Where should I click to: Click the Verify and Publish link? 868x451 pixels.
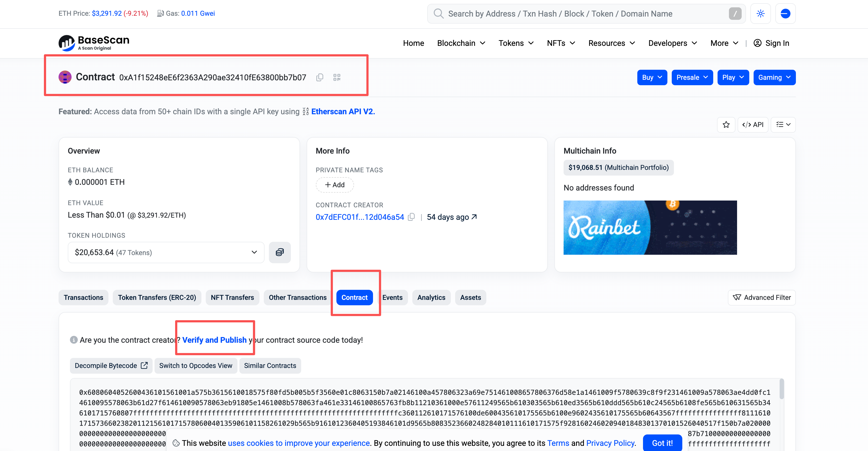click(214, 340)
